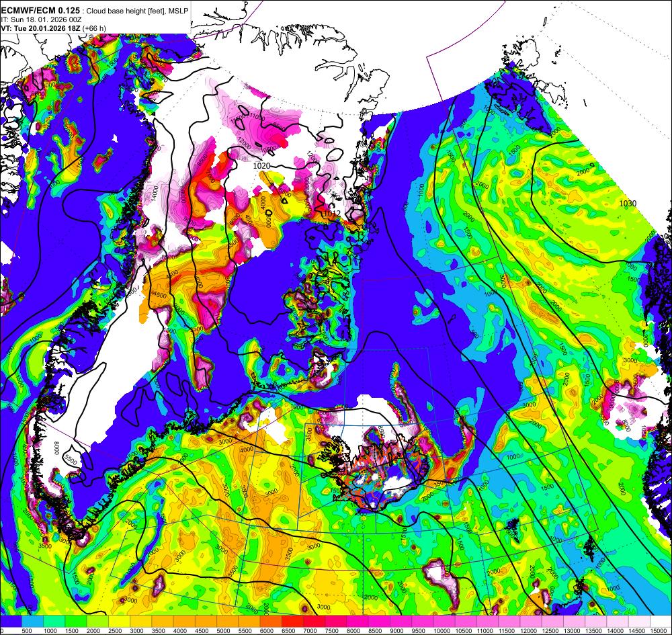Click the '4000' legend value in color bar
This screenshot has height=635, width=672.
180,631
